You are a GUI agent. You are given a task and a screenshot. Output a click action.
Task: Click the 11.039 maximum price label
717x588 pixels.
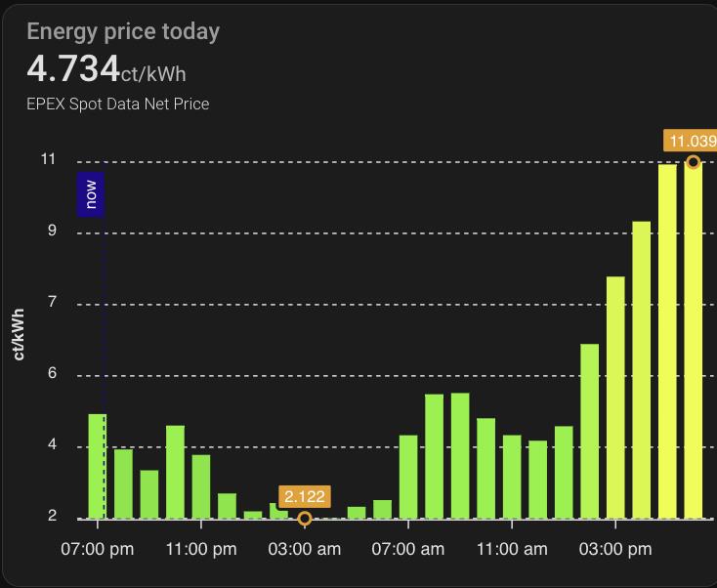click(692, 141)
